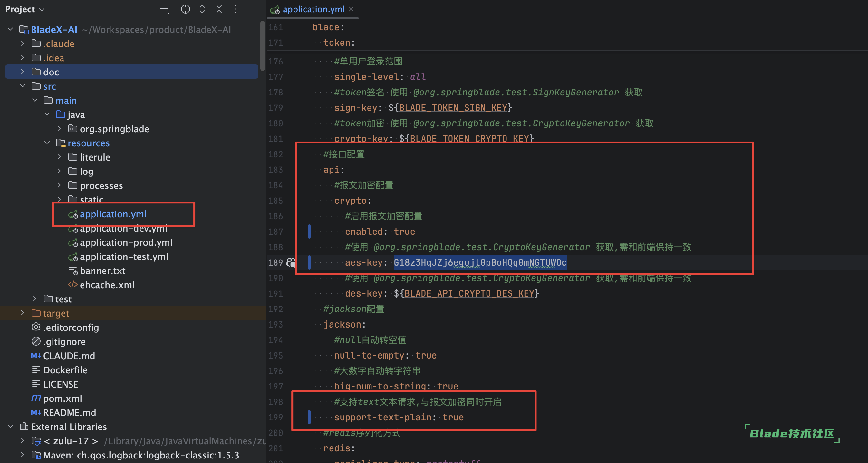Screen dimensions: 868x463
Task: Select .editorconfig file
Action: pyautogui.click(x=71, y=327)
